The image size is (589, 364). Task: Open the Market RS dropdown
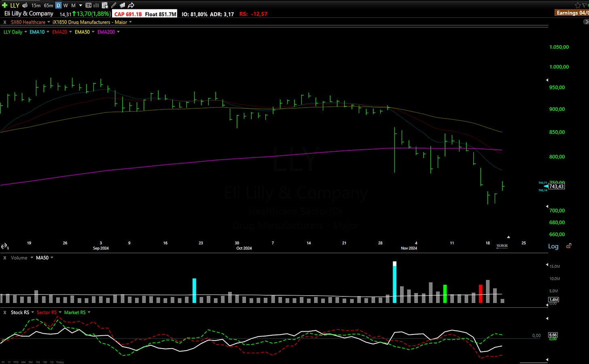tap(89, 312)
